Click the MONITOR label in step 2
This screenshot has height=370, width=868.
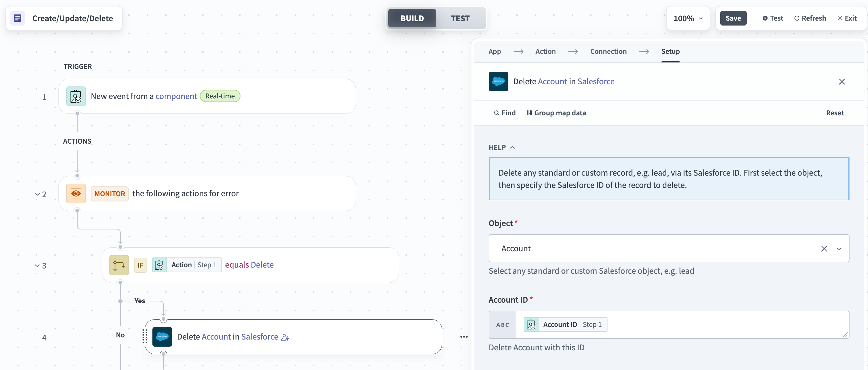click(x=110, y=194)
